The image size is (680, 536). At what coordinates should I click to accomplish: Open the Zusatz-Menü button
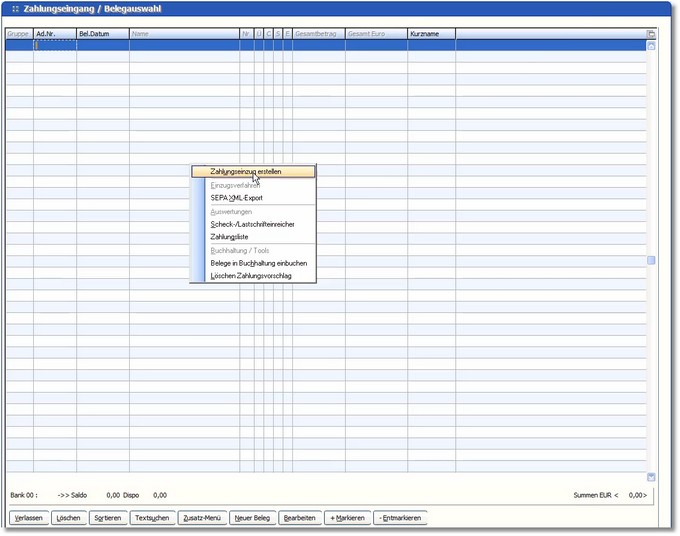pos(201,518)
